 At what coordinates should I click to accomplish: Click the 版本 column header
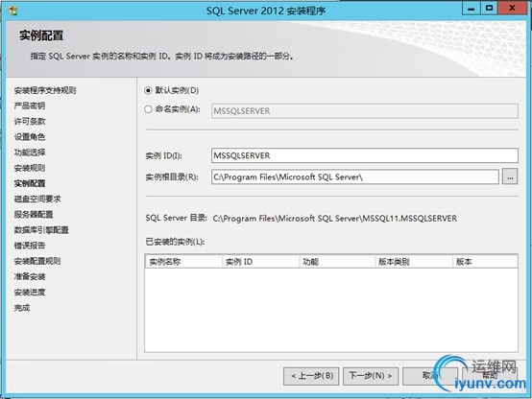[485, 262]
